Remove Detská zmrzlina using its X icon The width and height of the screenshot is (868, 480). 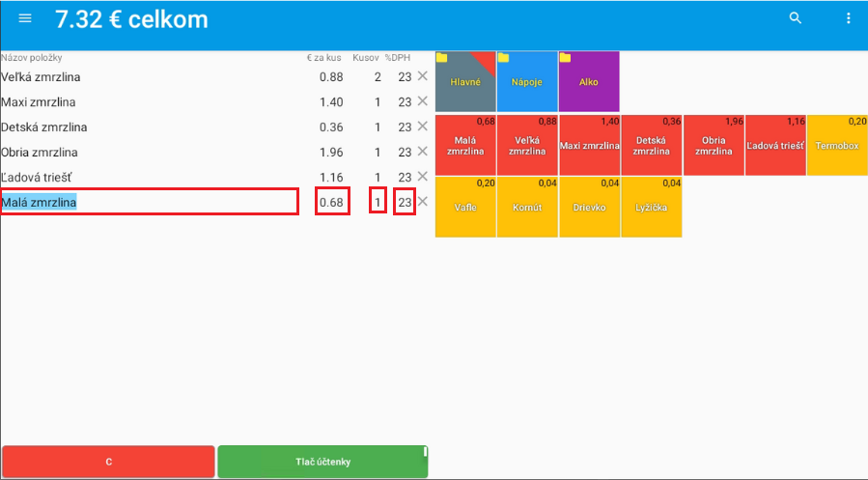point(422,127)
